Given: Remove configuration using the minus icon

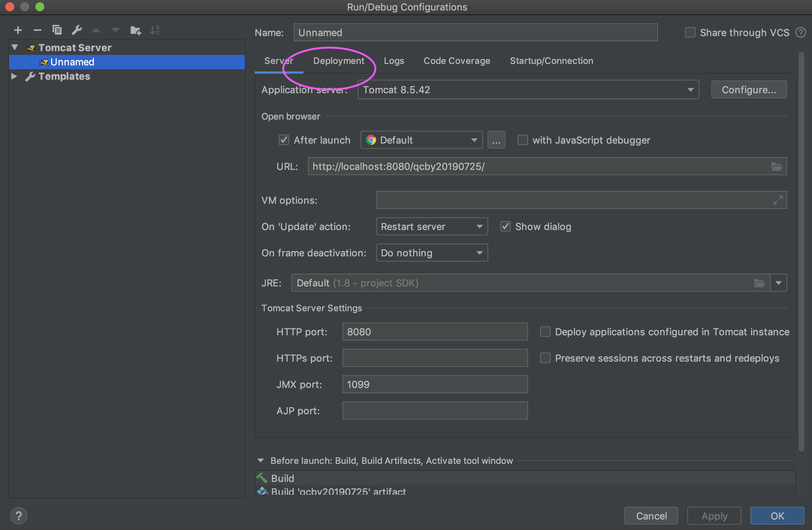Looking at the screenshot, I should (37, 30).
